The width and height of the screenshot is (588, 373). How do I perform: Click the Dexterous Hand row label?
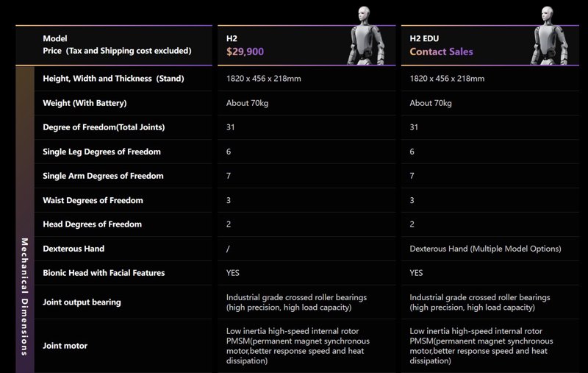coord(73,249)
